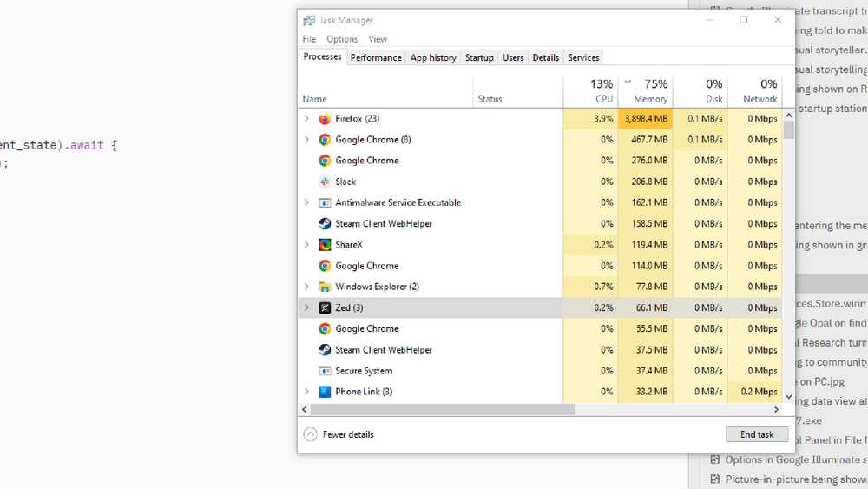Click the vertical scrollbar down arrow
The width and height of the screenshot is (868, 489).
789,397
